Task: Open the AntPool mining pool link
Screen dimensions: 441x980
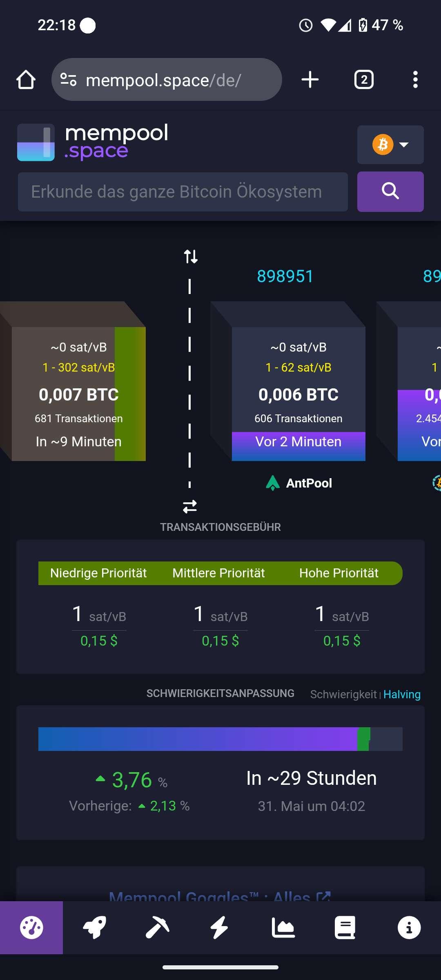Action: (x=299, y=483)
